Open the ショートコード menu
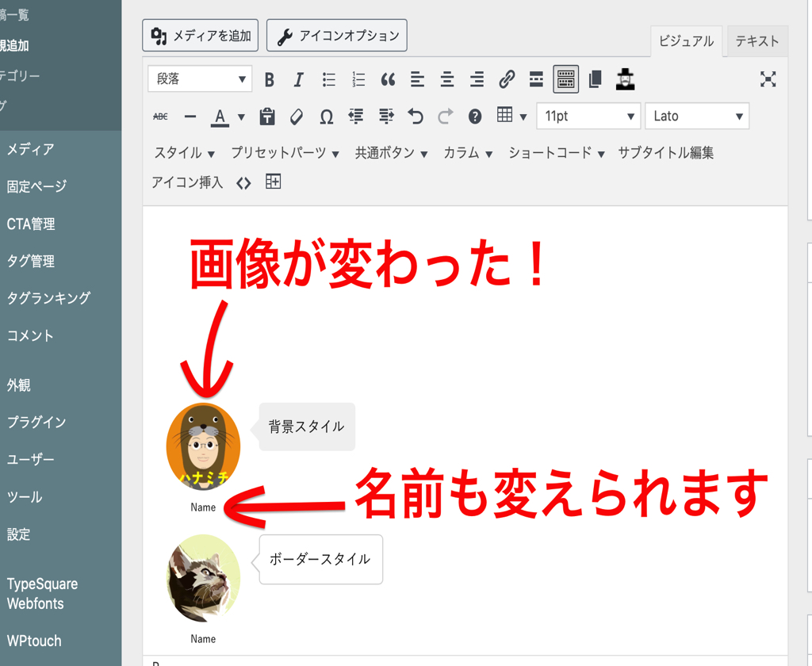 [x=557, y=153]
